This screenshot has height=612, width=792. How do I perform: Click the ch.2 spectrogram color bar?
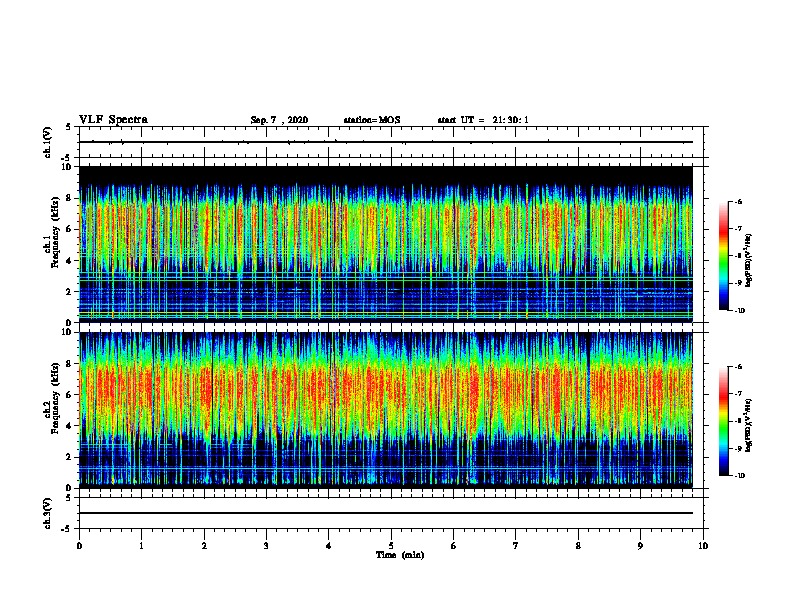tap(723, 421)
